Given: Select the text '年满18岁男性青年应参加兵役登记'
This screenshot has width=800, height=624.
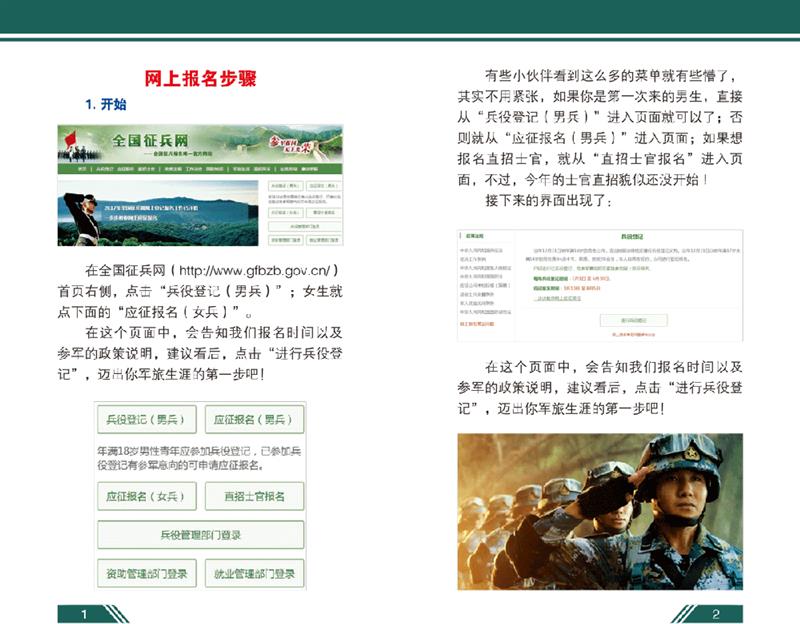Looking at the screenshot, I should pos(174,451).
